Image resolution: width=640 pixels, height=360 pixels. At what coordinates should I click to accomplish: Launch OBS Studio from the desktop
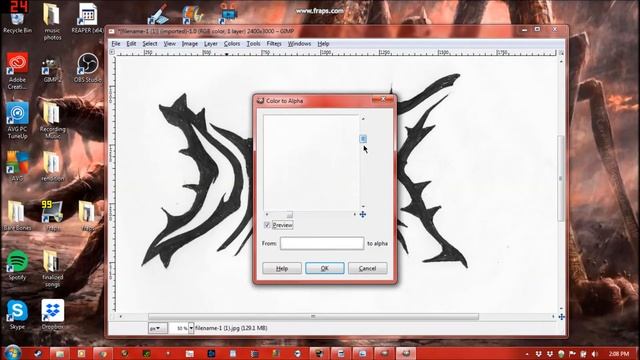(x=87, y=68)
